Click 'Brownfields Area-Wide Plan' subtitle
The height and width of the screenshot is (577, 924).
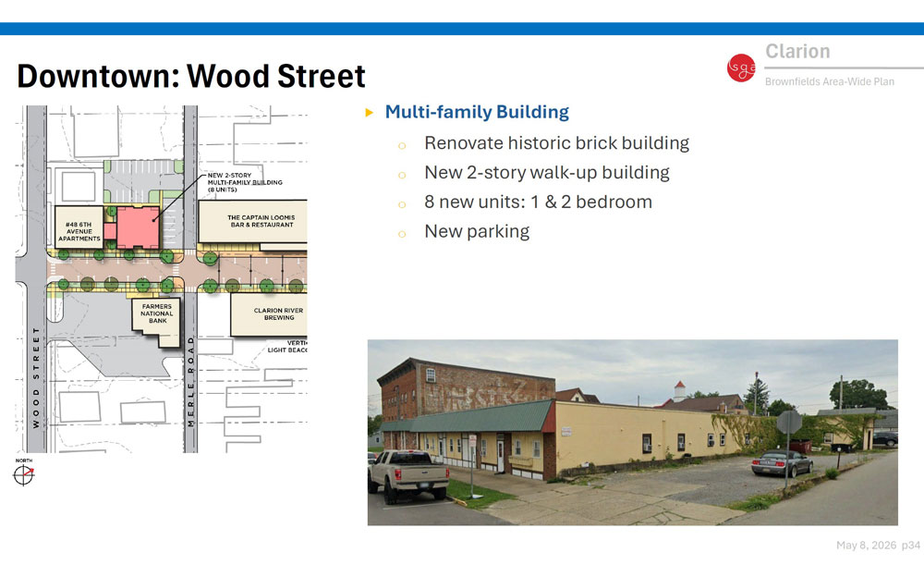pyautogui.click(x=829, y=81)
